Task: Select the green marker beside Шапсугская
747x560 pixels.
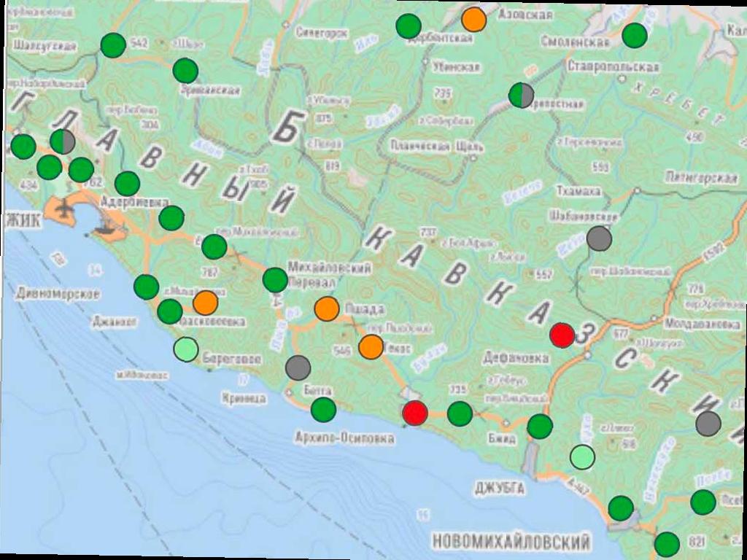Action: coord(112,45)
